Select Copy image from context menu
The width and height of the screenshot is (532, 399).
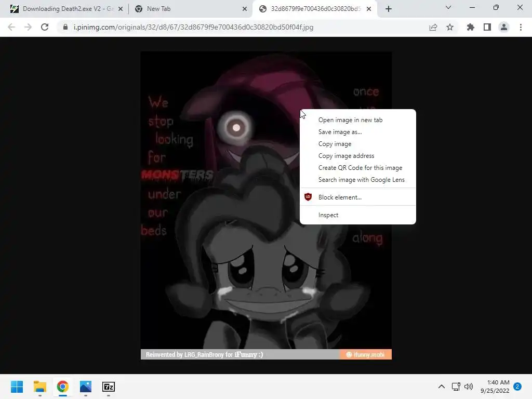(x=357, y=144)
